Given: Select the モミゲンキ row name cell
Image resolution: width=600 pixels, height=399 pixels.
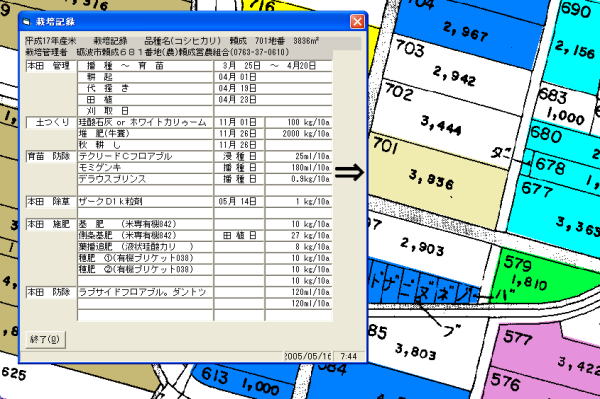Looking at the screenshot, I should tap(145, 168).
